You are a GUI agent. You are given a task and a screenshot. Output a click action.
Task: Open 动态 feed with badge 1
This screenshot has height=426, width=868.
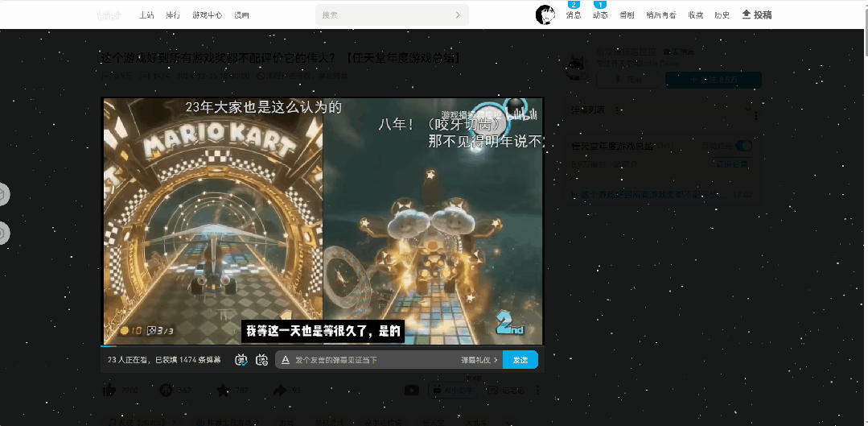tap(600, 15)
